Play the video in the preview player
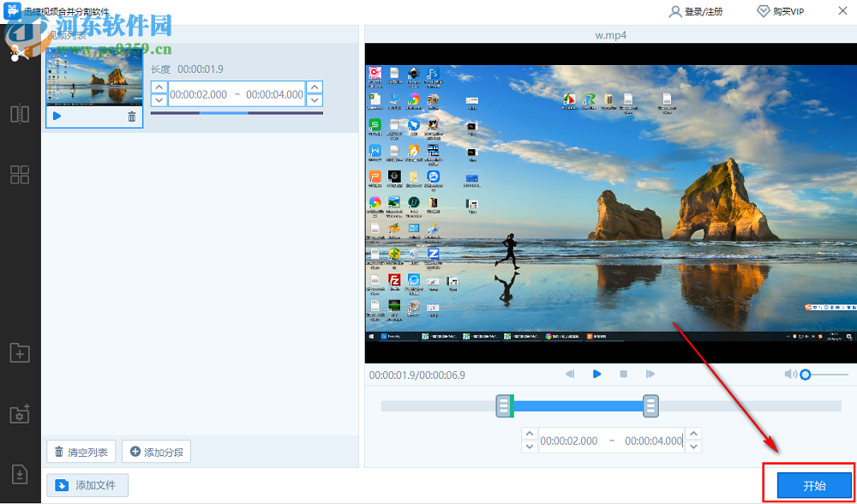857x504 pixels. (x=597, y=374)
